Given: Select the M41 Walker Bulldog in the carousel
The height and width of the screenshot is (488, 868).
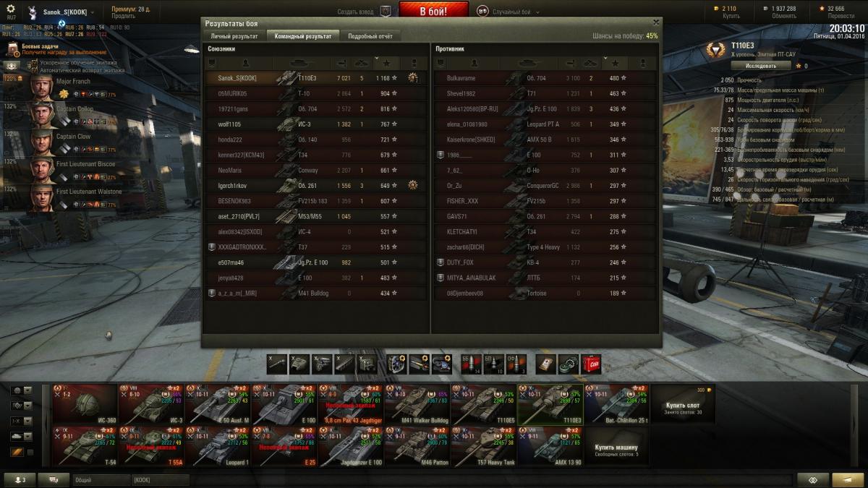Looking at the screenshot, I should pos(417,404).
